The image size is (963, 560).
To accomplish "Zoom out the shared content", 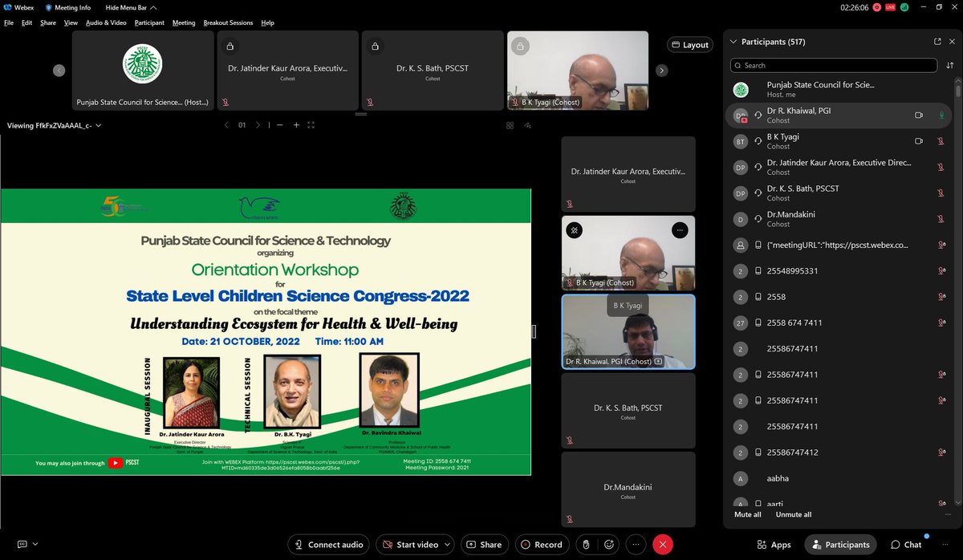I will [282, 125].
